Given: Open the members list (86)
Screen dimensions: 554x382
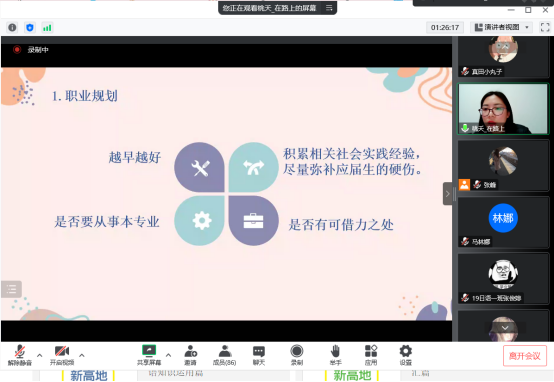Looking at the screenshot, I should click(224, 355).
